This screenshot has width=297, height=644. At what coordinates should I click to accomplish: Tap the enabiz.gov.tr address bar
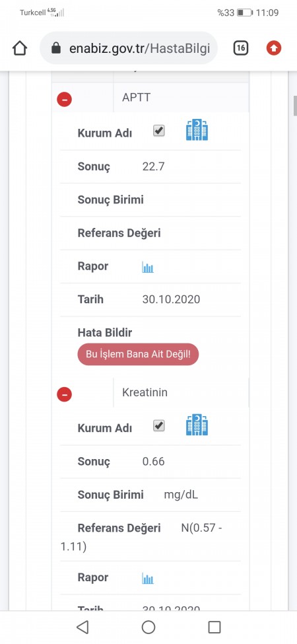(x=129, y=48)
